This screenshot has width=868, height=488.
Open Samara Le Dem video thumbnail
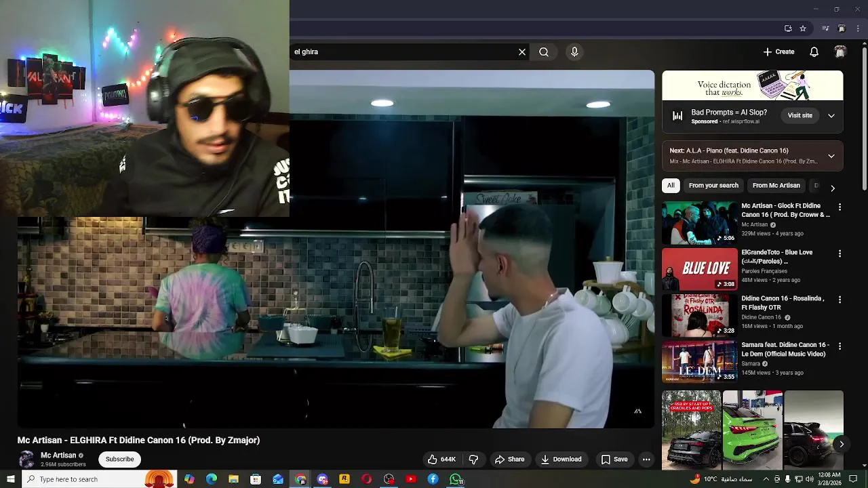[699, 362]
